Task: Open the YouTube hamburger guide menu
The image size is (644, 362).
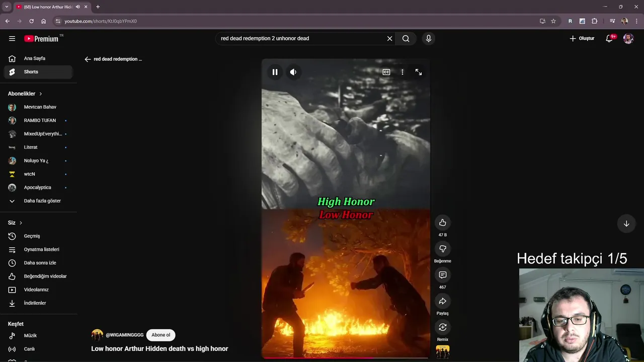Action: tap(12, 38)
